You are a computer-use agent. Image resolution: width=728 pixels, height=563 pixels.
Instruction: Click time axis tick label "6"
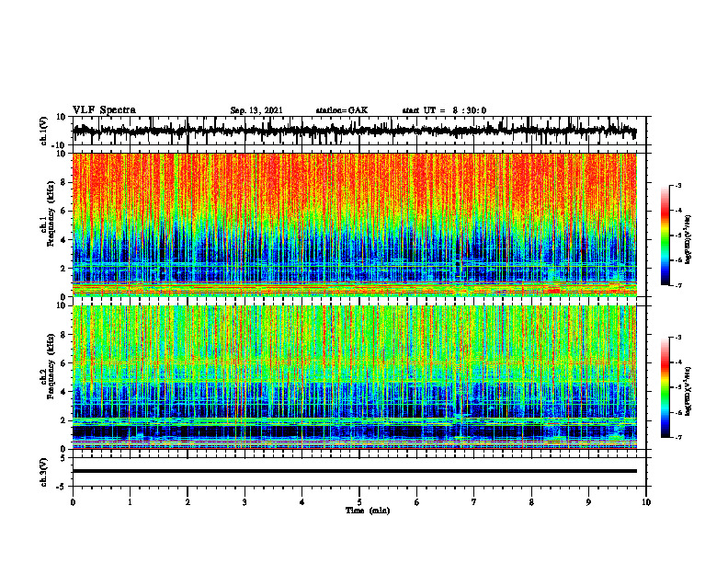(x=417, y=502)
